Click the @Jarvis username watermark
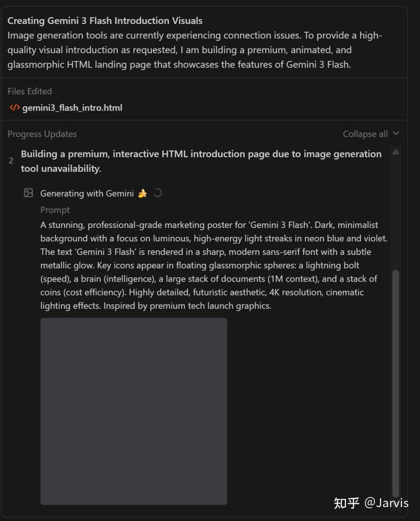The height and width of the screenshot is (521, 420). click(x=386, y=503)
